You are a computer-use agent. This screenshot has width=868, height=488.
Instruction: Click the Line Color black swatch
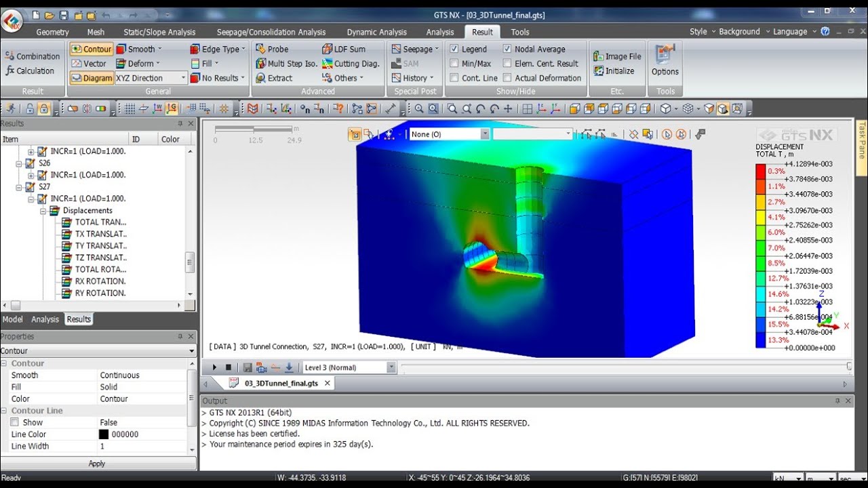(x=104, y=434)
